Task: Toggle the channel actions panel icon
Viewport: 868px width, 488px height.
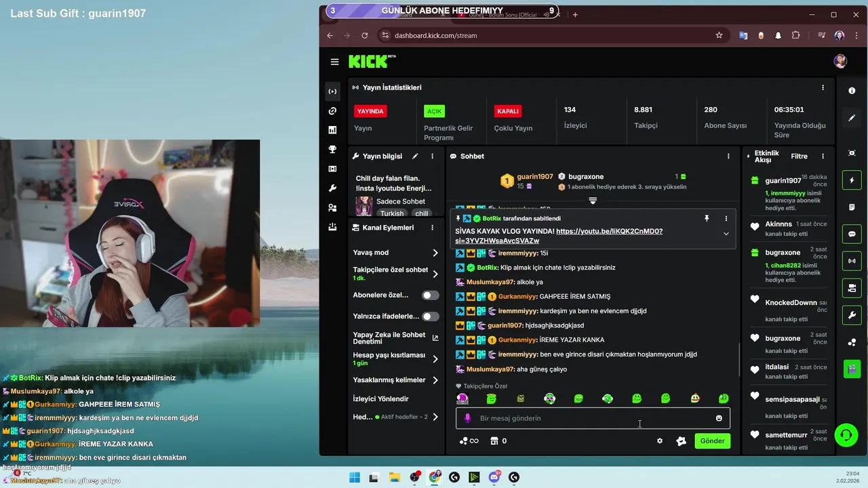Action: coord(852,288)
